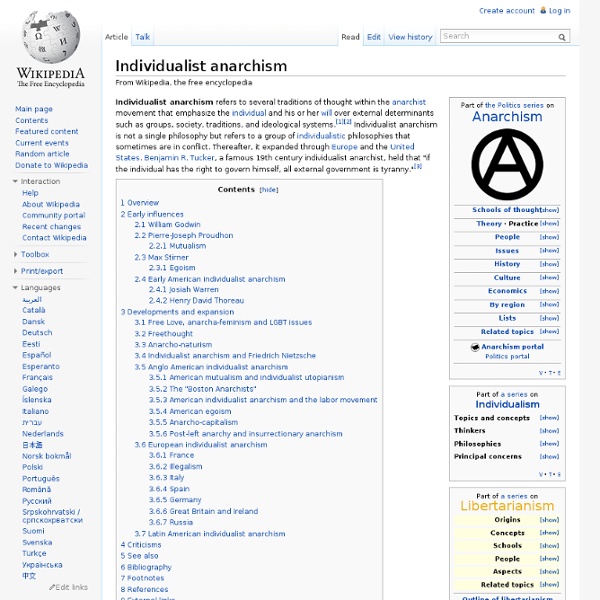Show the Economics section

point(549,291)
